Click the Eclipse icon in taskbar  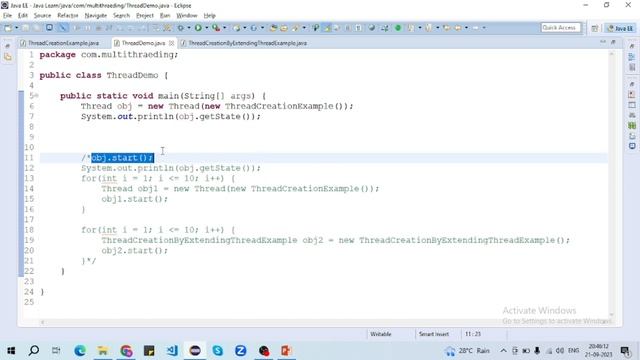[x=195, y=351]
